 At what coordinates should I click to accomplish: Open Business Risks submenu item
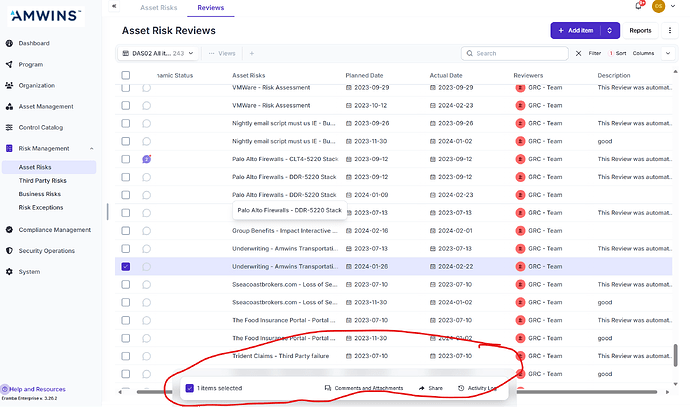pyautogui.click(x=40, y=194)
